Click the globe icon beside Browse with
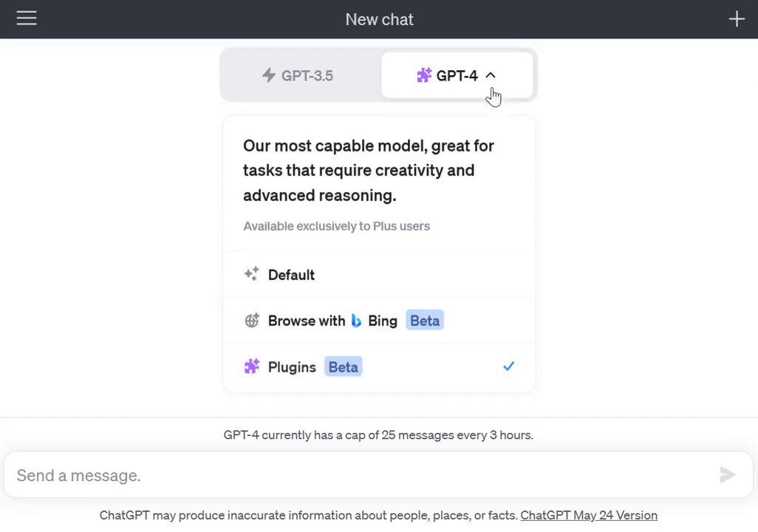Viewport: 758px width, 532px height. pos(252,320)
